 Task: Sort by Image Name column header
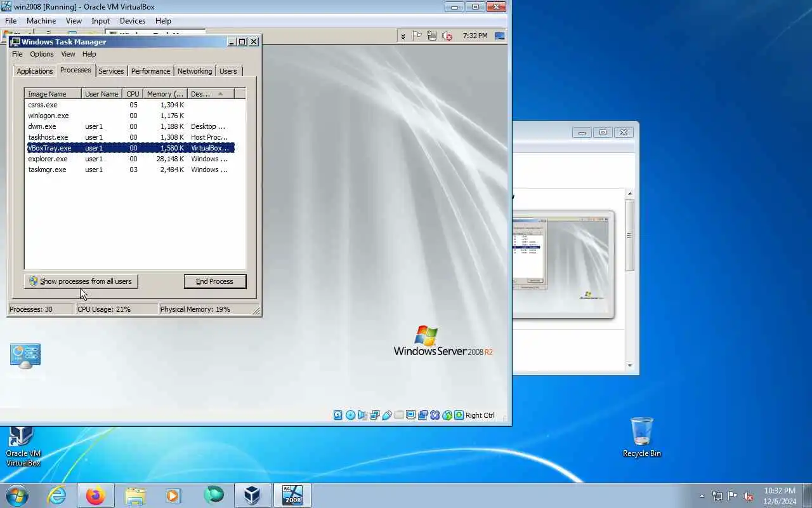53,94
